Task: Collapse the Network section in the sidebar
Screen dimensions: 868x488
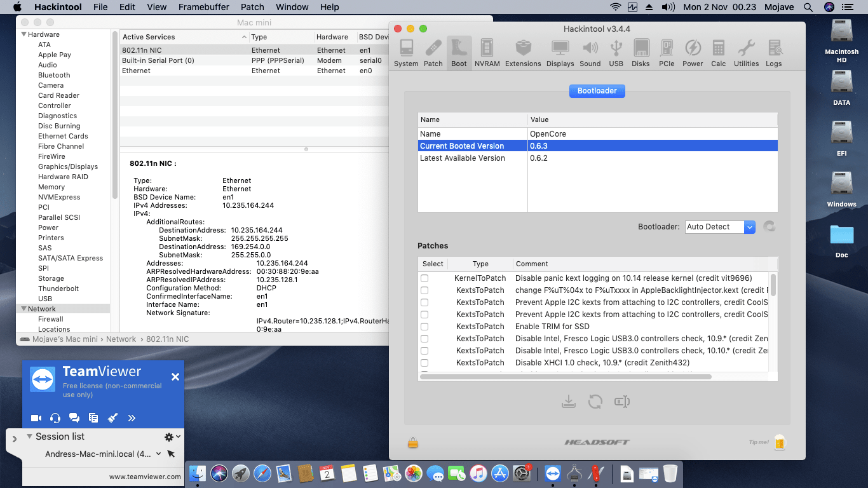Action: coord(24,308)
